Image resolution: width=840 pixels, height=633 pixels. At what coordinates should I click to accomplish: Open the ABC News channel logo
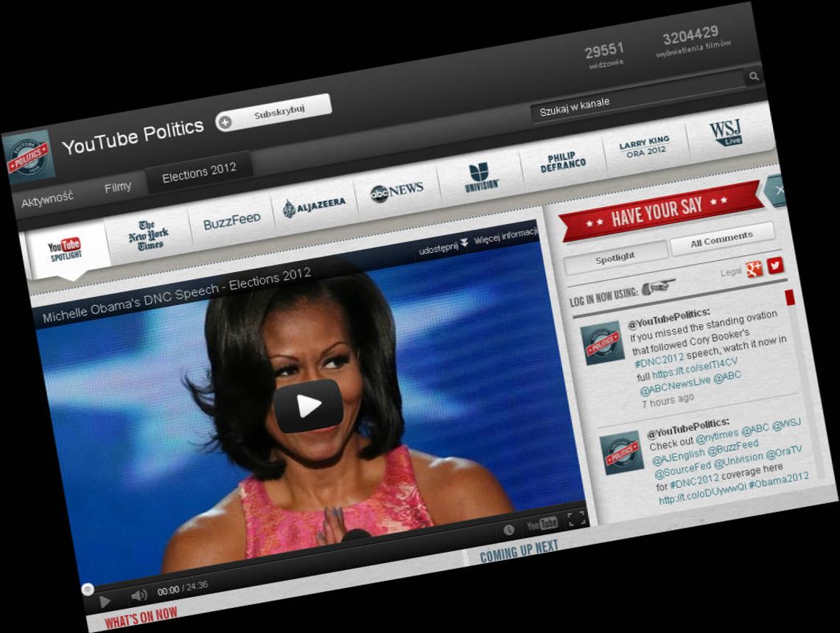pyautogui.click(x=397, y=191)
